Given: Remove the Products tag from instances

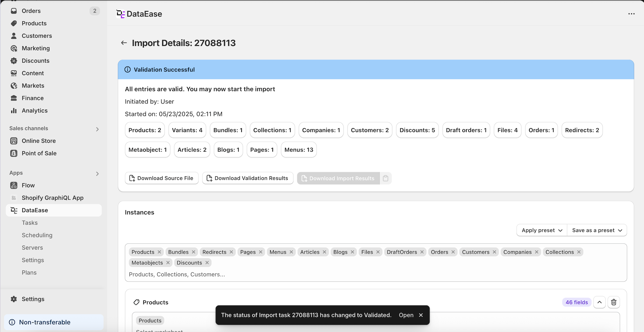Looking at the screenshot, I should 159,252.
